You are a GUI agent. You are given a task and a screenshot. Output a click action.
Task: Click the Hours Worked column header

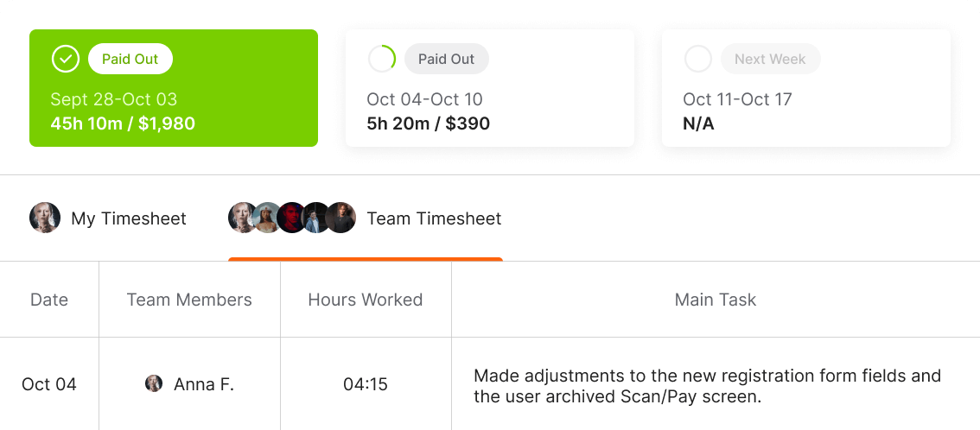point(366,300)
